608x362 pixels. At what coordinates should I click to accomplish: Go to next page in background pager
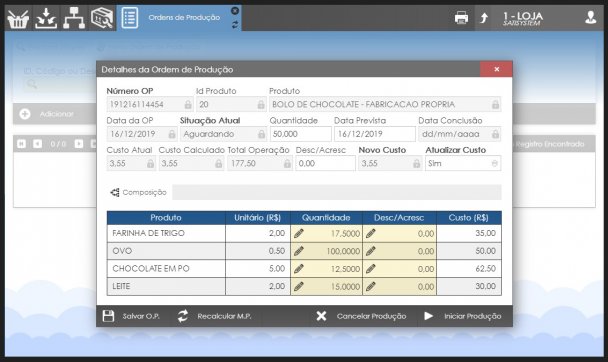click(79, 144)
